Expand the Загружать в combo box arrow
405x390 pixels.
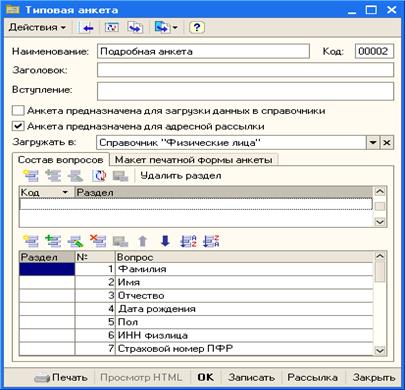click(x=373, y=143)
